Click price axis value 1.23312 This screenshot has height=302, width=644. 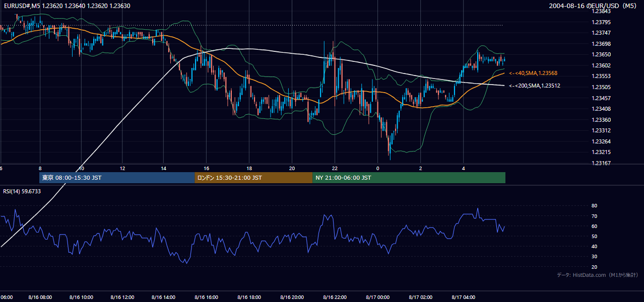[x=601, y=130]
